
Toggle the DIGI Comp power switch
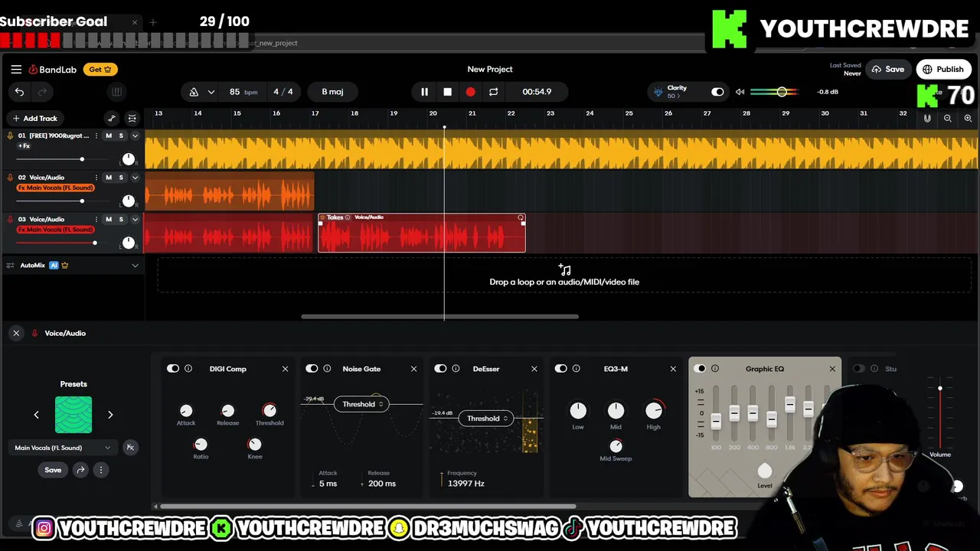point(173,369)
